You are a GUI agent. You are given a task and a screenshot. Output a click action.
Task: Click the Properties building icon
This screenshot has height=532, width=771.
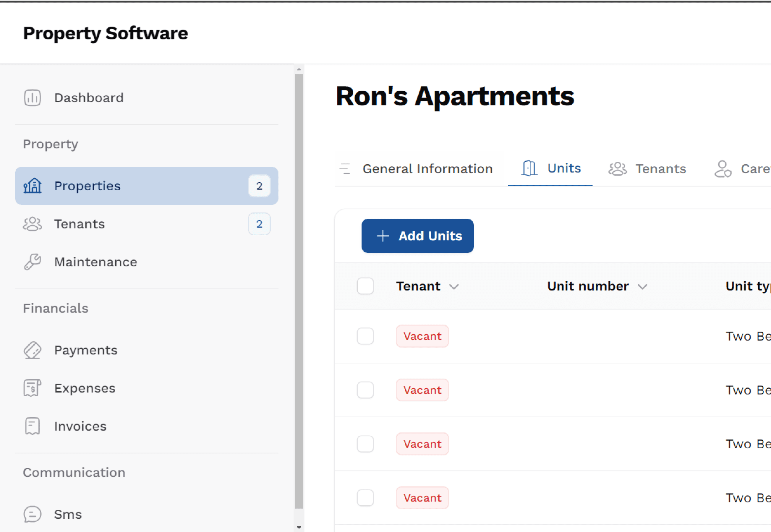coord(32,186)
